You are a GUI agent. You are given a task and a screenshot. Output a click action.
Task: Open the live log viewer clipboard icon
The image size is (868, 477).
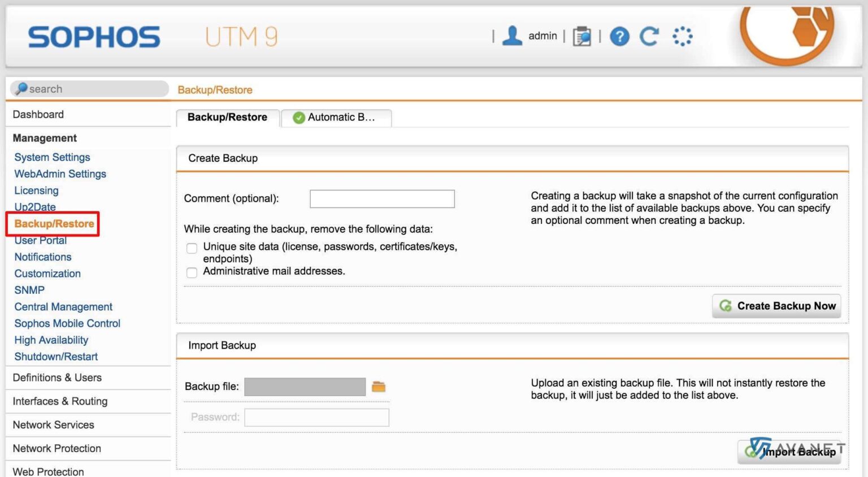coord(583,36)
